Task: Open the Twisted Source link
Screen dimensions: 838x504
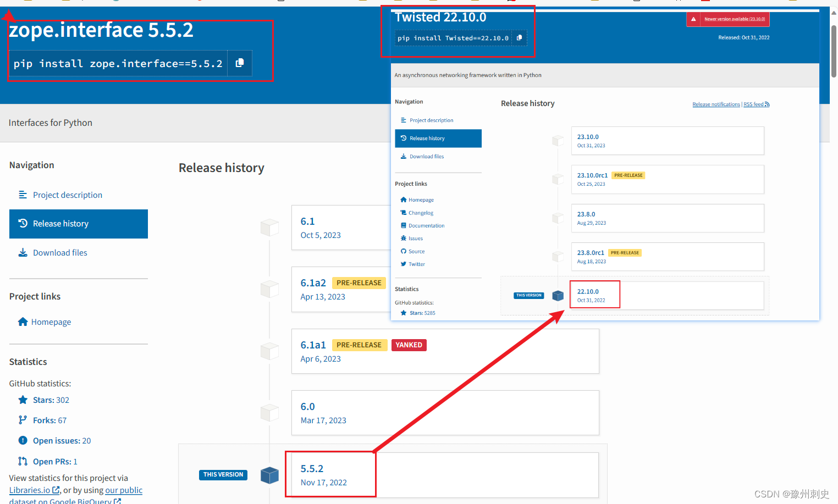Action: tap(416, 252)
